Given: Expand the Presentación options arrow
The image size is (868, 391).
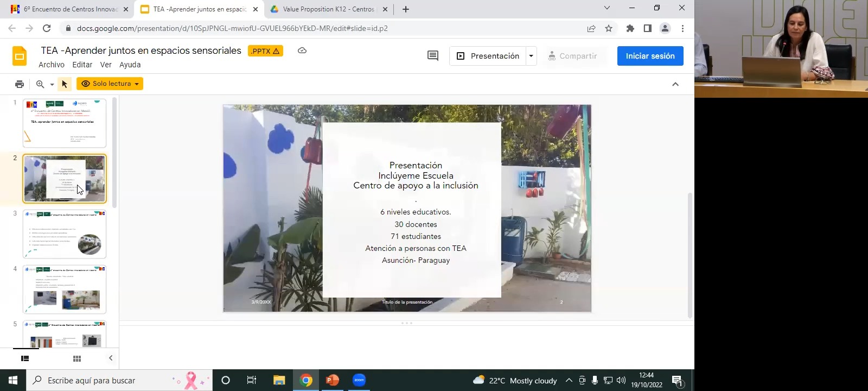Looking at the screenshot, I should (x=532, y=56).
